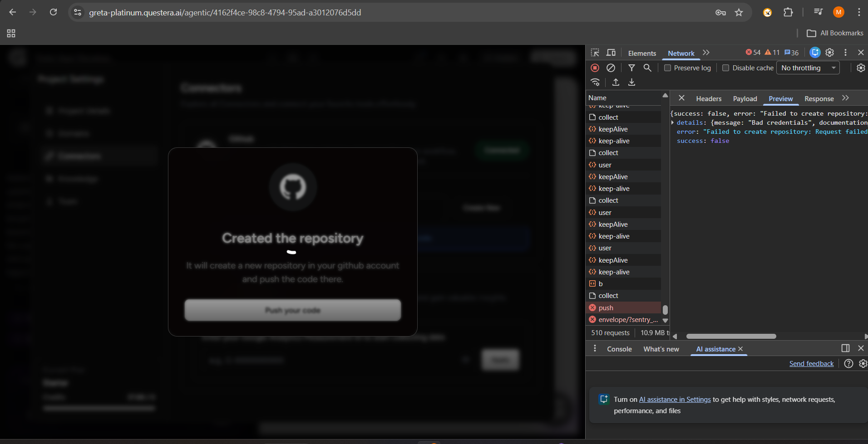Open the Chrome profile avatar M
This screenshot has height=444, width=868.
click(838, 12)
